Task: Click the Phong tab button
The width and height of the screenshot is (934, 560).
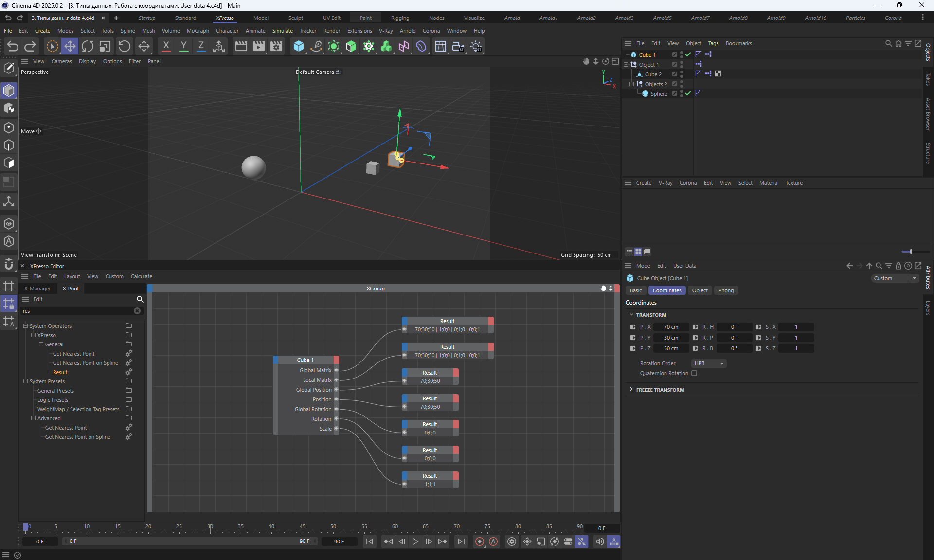Action: [726, 290]
